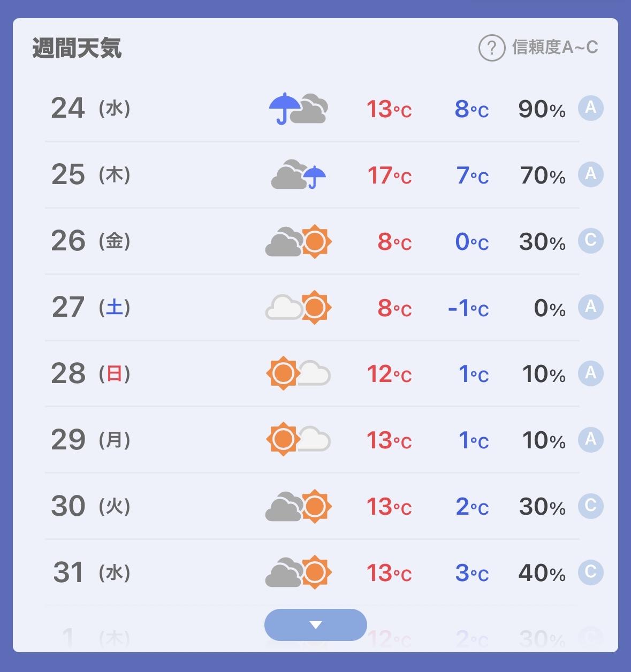Click the weather icon for Saturday 27
This screenshot has height=672, width=631.
point(299,308)
